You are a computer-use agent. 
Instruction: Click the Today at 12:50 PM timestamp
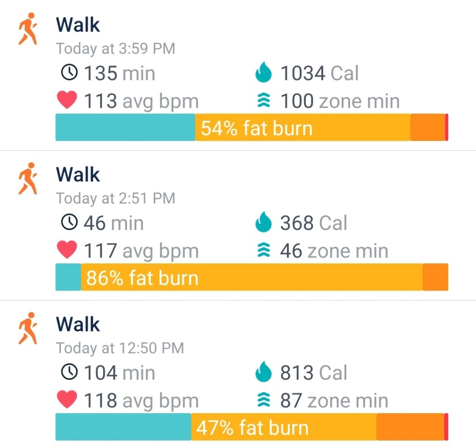(x=120, y=348)
